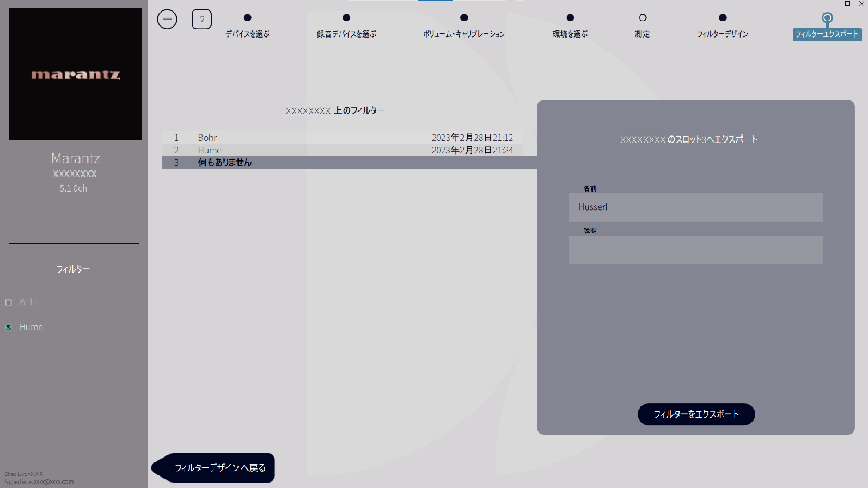868x488 pixels.
Task: Click the デバイスを選ぶ step dot
Action: click(248, 17)
